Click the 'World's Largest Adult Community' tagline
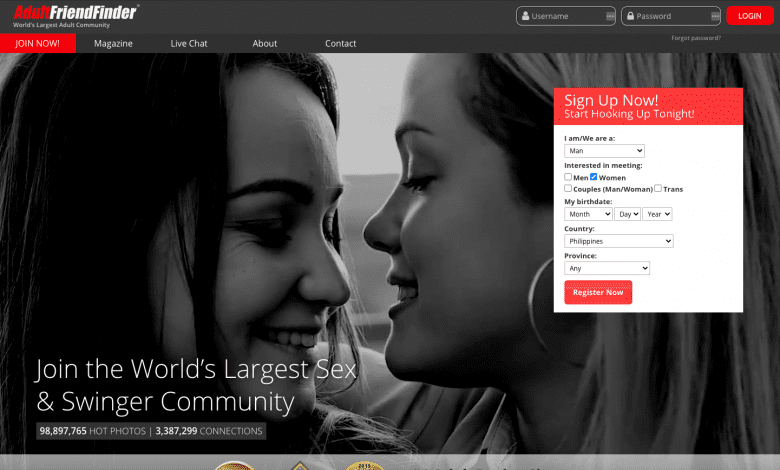Screen dimensions: 780x470 tap(61, 25)
